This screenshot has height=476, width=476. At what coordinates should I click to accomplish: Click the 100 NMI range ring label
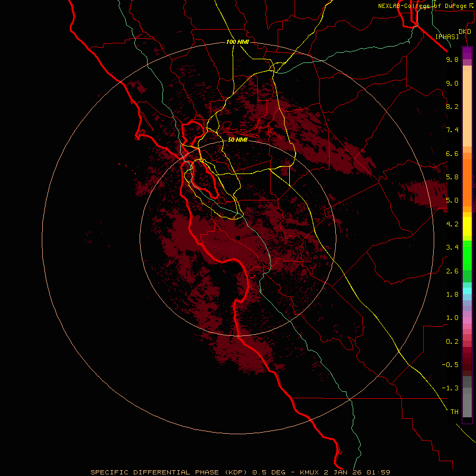tap(237, 42)
